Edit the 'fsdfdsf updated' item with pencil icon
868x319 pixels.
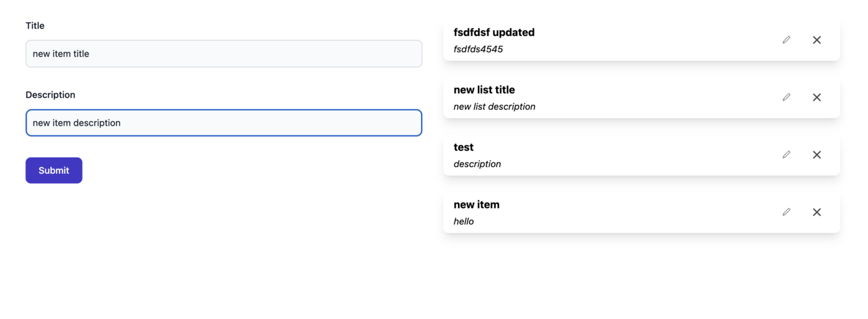(786, 40)
